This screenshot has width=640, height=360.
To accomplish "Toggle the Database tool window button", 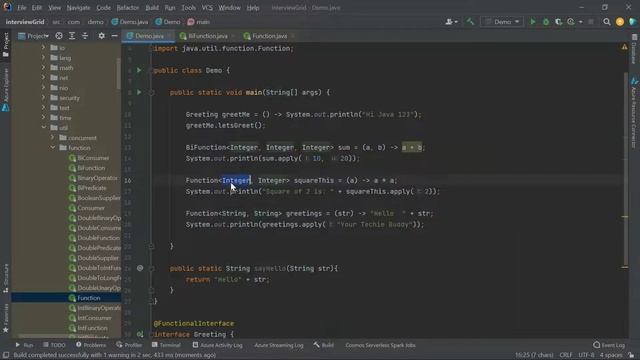I will coord(634,48).
